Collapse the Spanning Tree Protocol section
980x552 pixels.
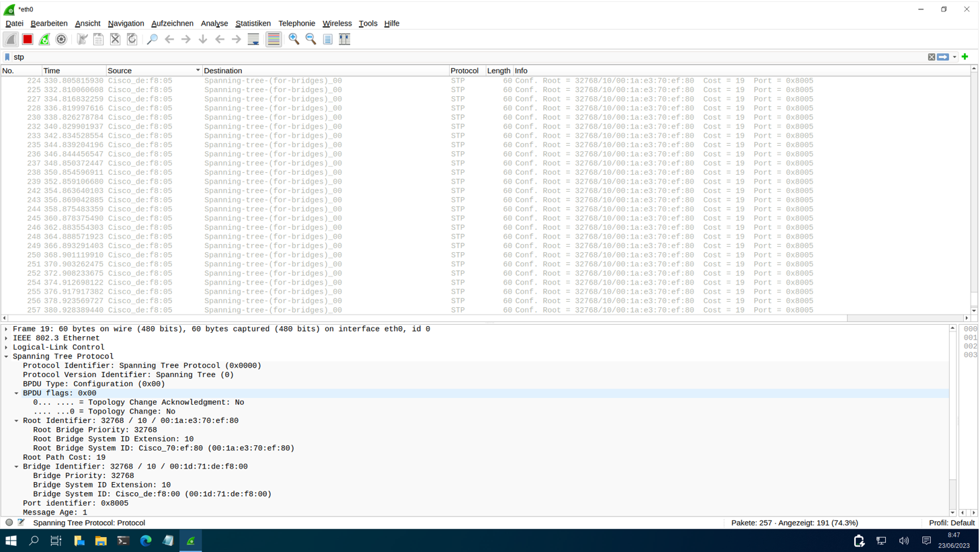tap(7, 356)
